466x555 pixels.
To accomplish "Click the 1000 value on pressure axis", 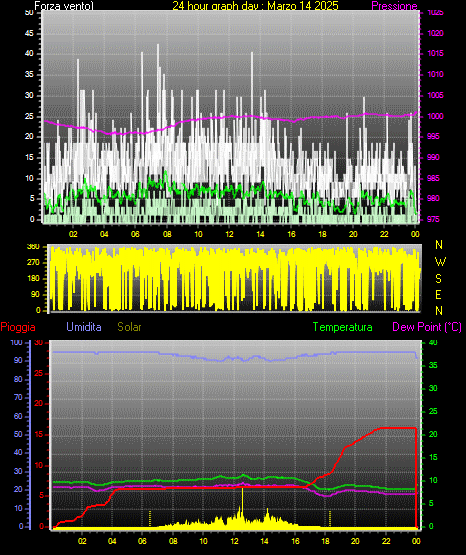I will [x=435, y=116].
